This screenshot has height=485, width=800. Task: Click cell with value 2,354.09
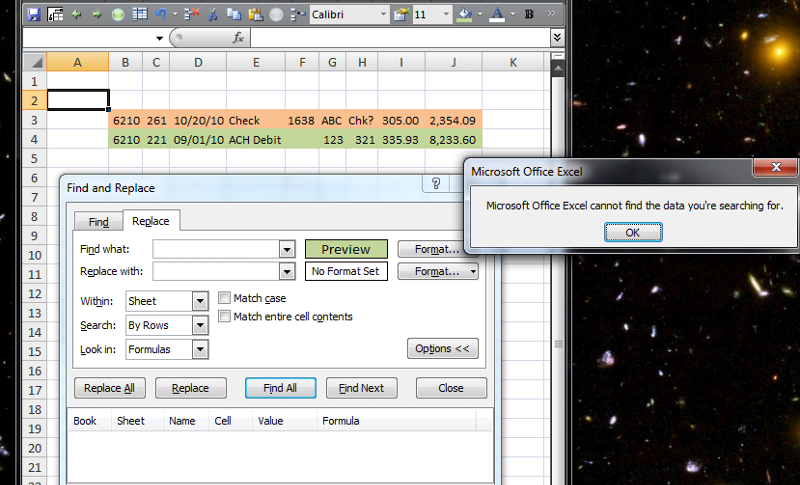454,120
